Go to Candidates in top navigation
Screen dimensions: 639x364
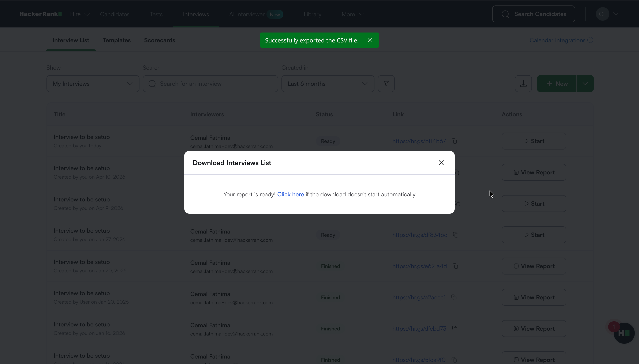tap(115, 14)
